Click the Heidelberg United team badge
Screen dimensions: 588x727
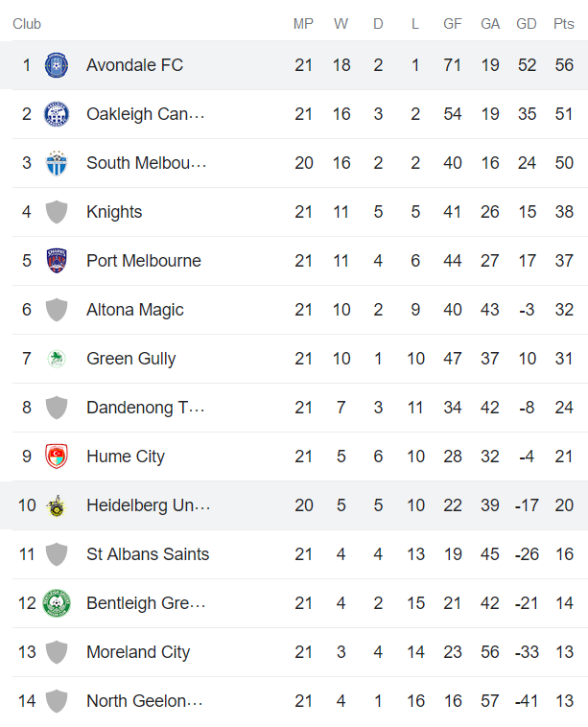tap(57, 505)
